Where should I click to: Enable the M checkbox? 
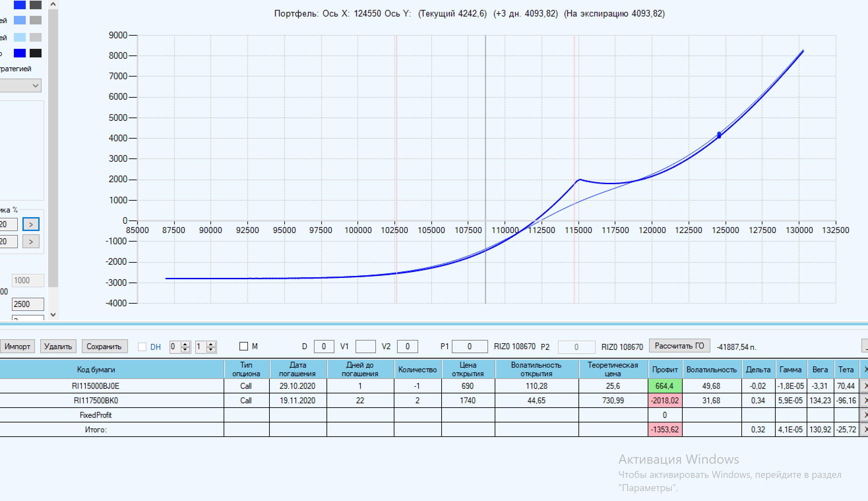pos(243,347)
